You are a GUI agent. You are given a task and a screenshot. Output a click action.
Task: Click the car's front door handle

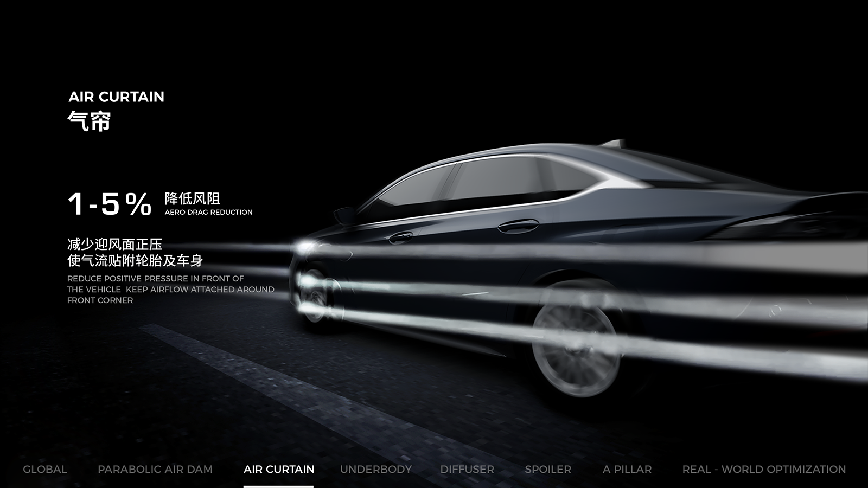click(400, 236)
